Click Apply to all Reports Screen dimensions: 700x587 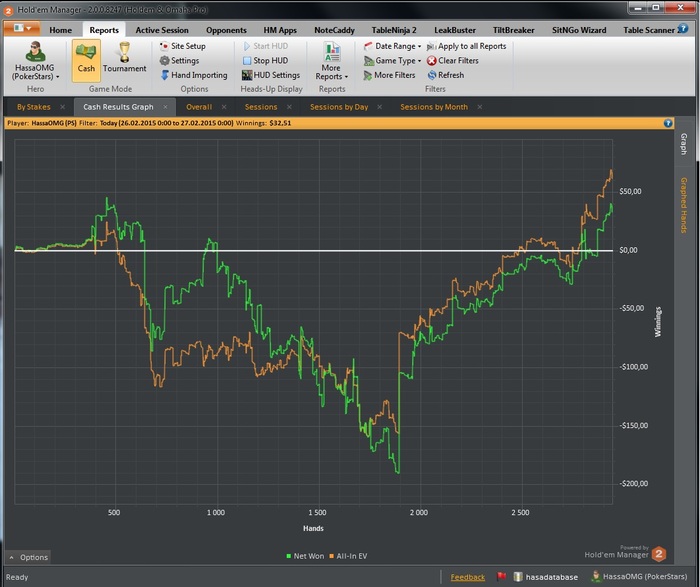click(x=467, y=46)
